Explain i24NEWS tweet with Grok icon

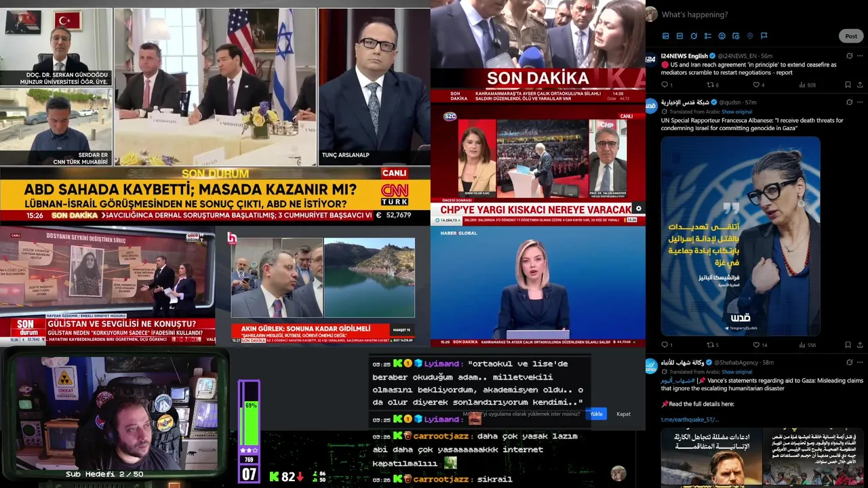click(849, 56)
